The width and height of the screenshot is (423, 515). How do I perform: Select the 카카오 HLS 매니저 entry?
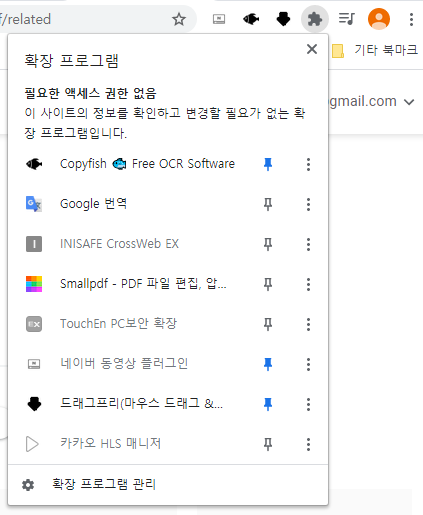point(110,444)
